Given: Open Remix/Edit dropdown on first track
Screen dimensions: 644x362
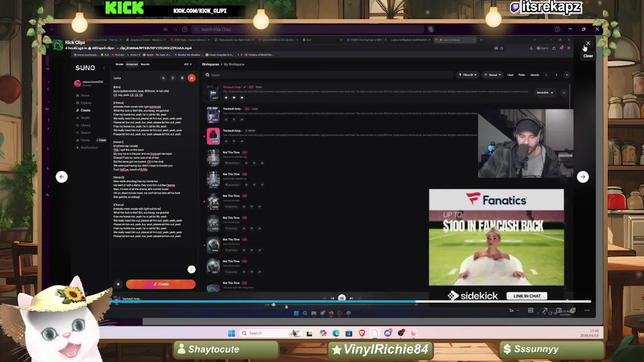Looking at the screenshot, I should (545, 93).
